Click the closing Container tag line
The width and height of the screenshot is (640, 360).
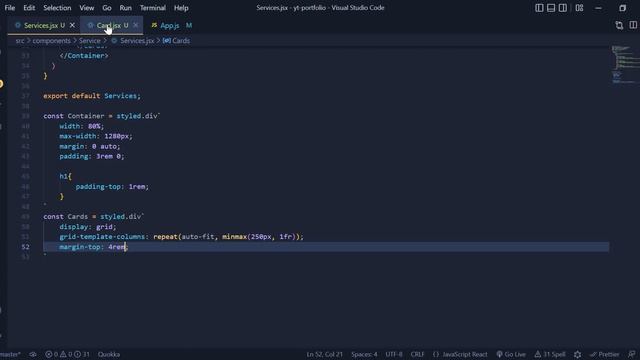pyautogui.click(x=84, y=56)
